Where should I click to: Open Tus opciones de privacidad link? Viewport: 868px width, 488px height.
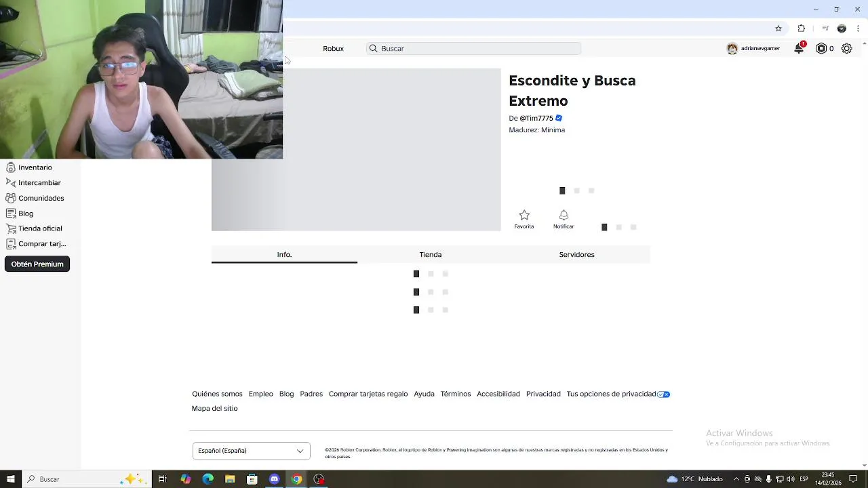(x=611, y=394)
